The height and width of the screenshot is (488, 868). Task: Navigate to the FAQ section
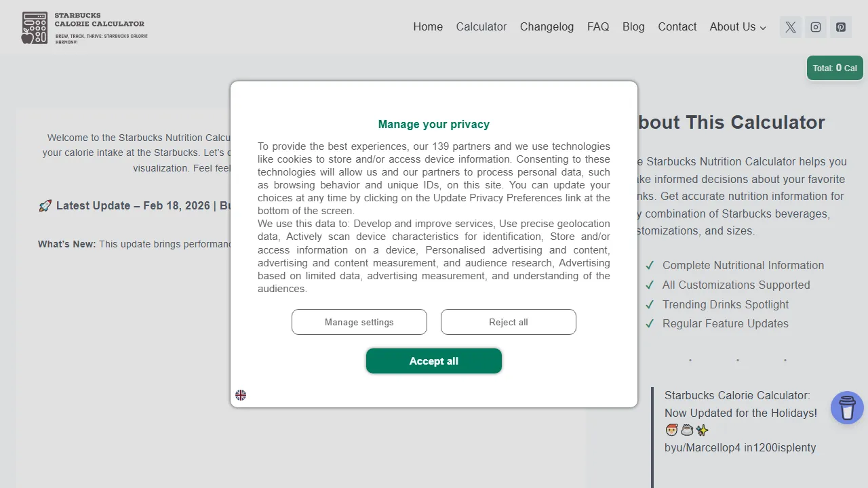[598, 26]
